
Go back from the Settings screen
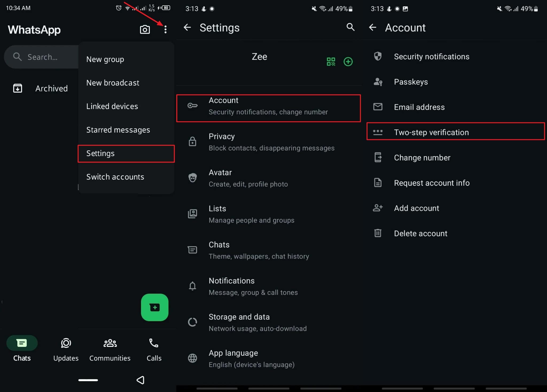coord(187,27)
